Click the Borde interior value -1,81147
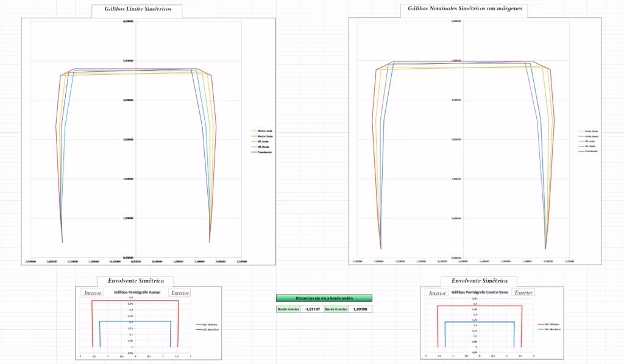 point(312,309)
